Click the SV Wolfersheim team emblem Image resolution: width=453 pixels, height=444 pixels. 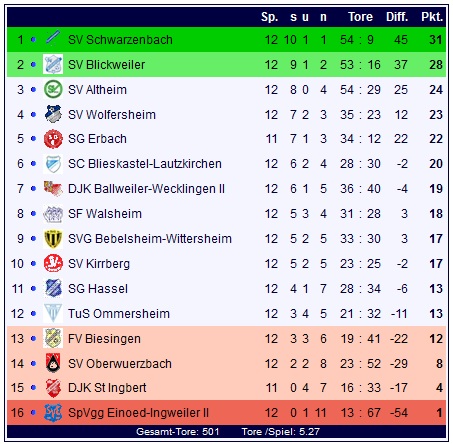(x=53, y=114)
